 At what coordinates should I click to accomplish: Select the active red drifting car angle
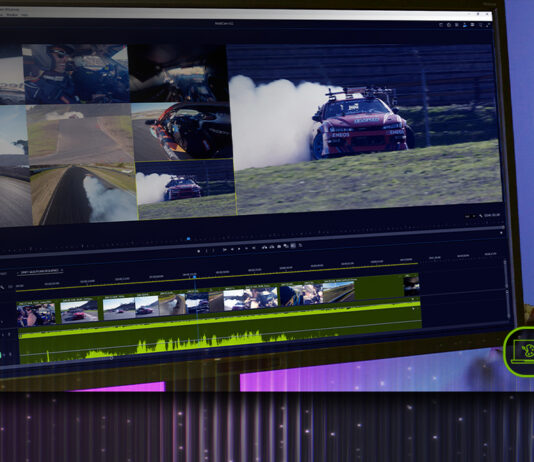tap(186, 188)
